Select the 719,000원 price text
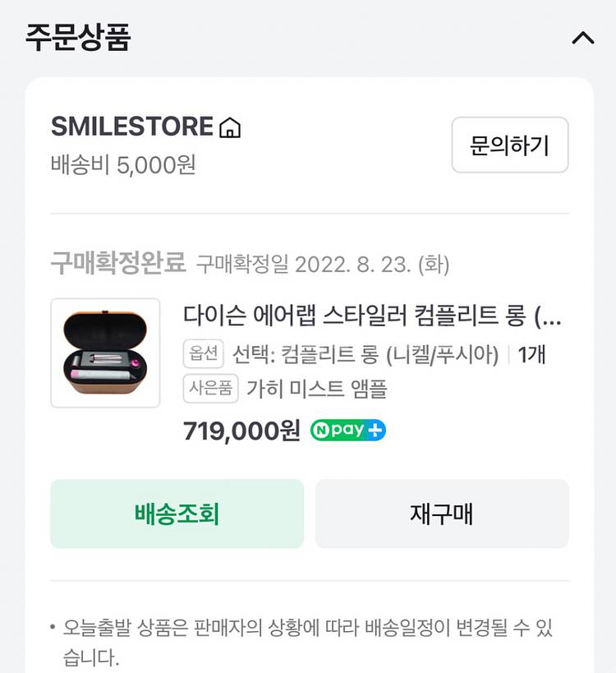 tap(241, 431)
